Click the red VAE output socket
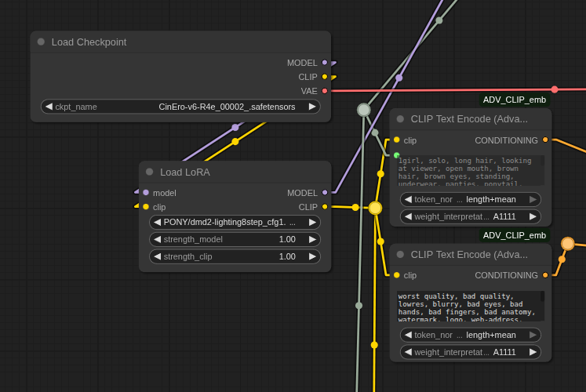The height and width of the screenshot is (392, 586). point(325,91)
